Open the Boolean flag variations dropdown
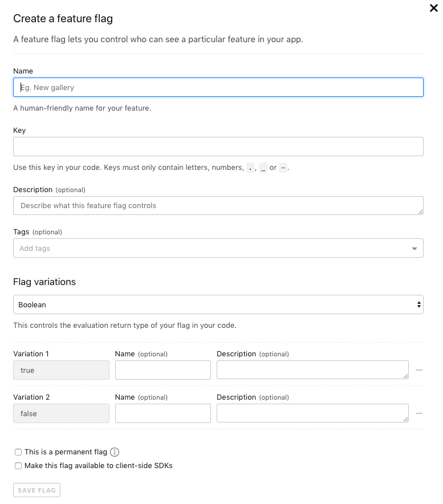The image size is (443, 504). point(218,304)
